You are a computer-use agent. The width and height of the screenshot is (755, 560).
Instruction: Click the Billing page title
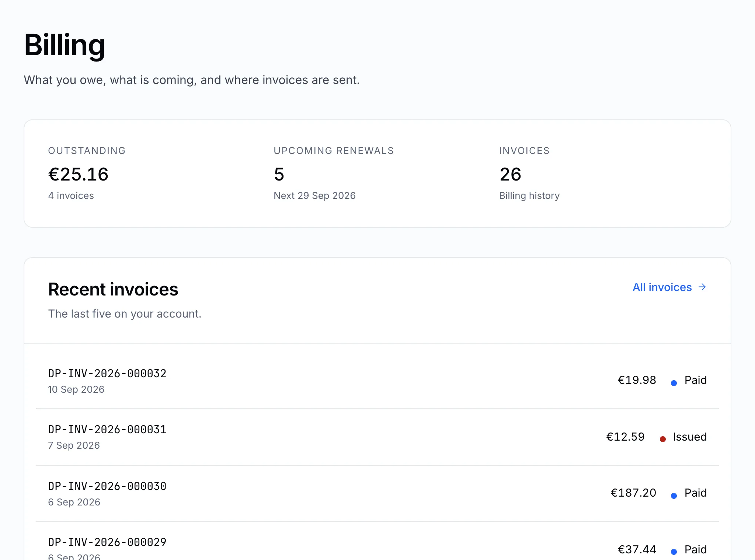[x=65, y=45]
